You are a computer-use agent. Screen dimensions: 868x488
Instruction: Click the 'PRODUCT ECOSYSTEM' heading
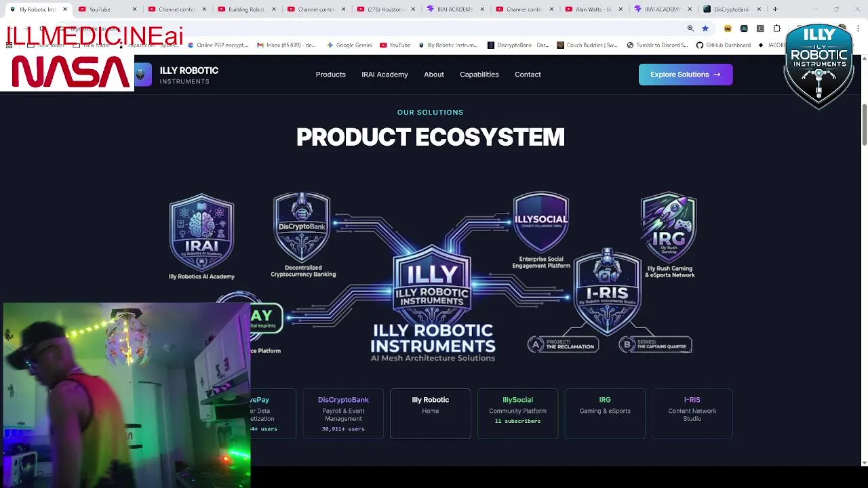pyautogui.click(x=431, y=138)
